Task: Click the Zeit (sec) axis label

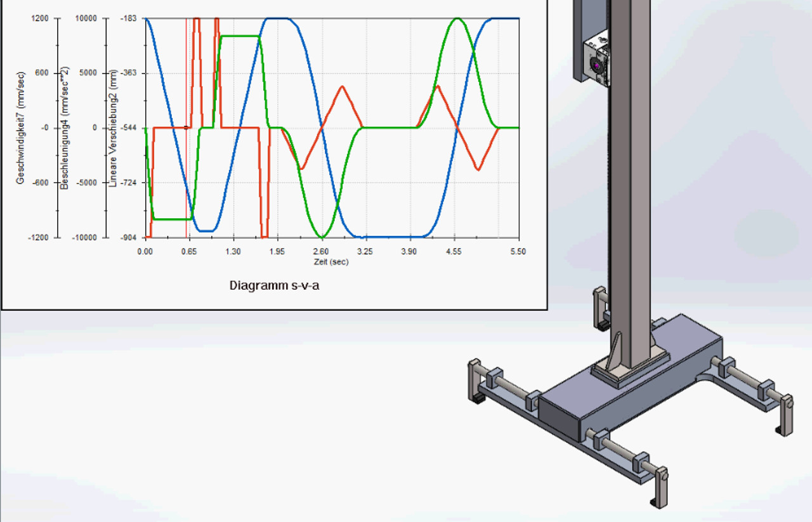Action: (x=331, y=262)
